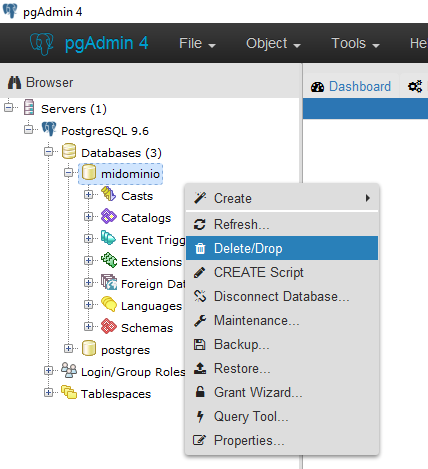Screen dimensions: 428x469
Task: Click the Schemas red diamond icon
Action: (x=109, y=327)
